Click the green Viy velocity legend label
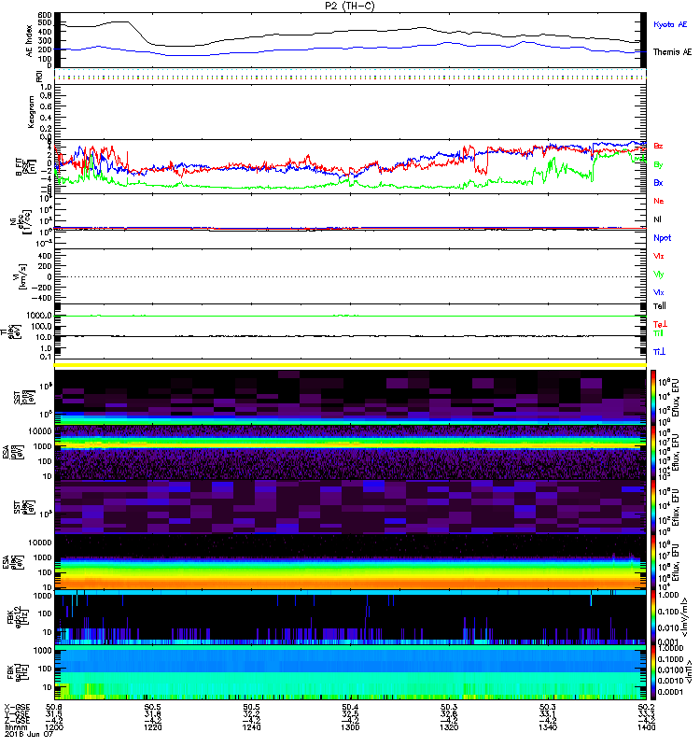The image size is (700, 747). [659, 275]
